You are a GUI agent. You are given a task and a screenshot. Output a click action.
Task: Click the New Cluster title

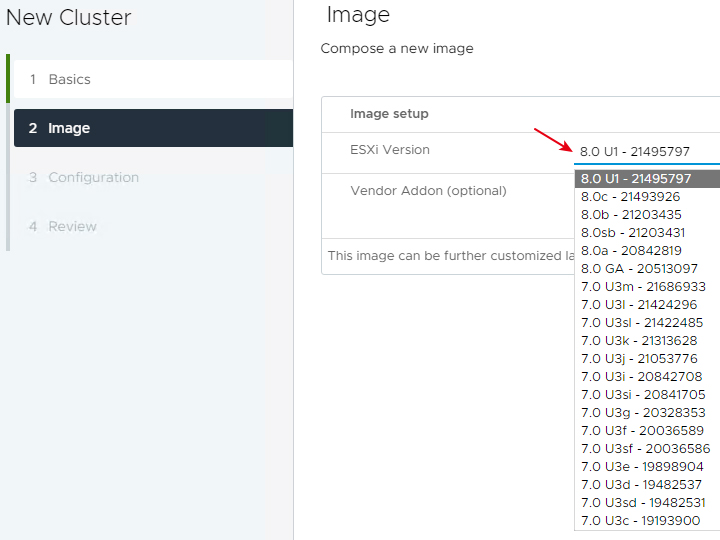(68, 17)
